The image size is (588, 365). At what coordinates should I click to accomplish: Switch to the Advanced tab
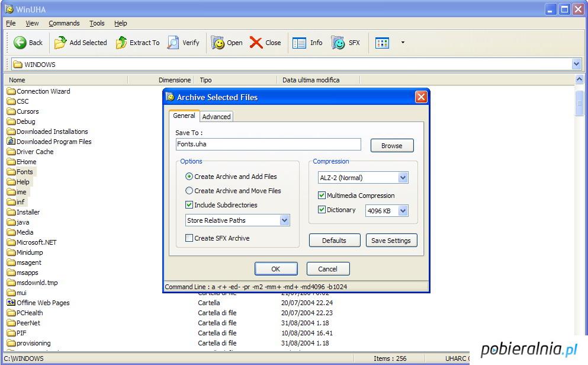click(x=216, y=117)
